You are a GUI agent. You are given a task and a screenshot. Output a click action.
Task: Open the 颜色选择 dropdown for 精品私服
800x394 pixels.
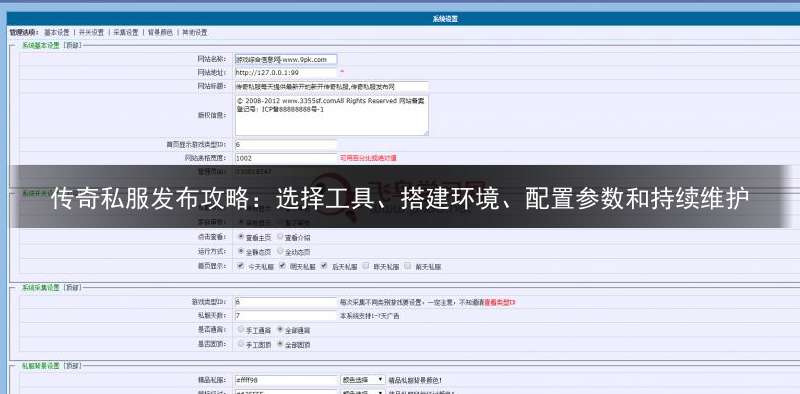coord(363,380)
